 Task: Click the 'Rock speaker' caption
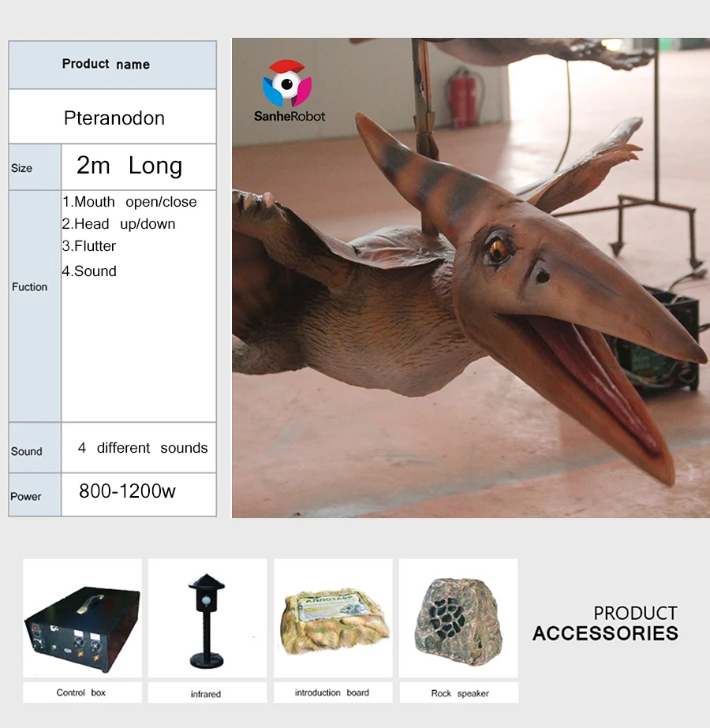coord(460,693)
